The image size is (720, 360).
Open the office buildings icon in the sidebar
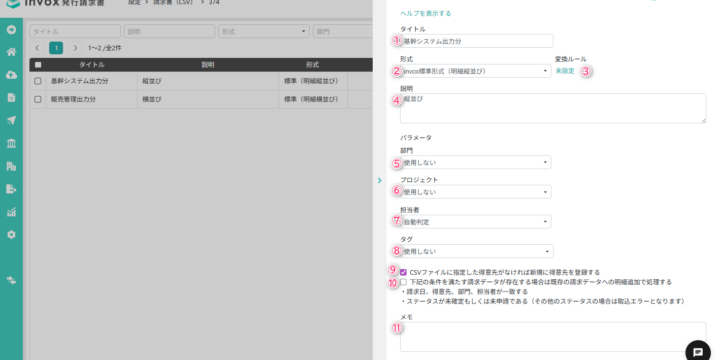[11, 166]
